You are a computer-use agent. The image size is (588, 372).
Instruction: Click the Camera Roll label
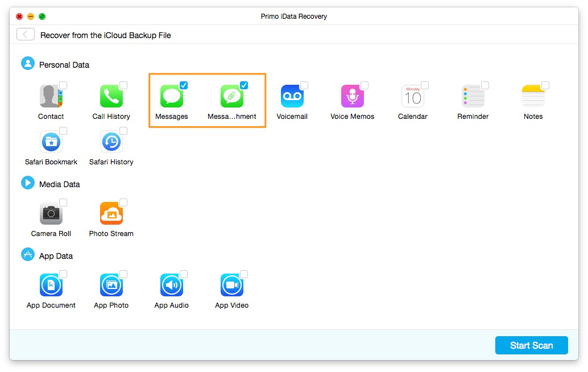(51, 233)
